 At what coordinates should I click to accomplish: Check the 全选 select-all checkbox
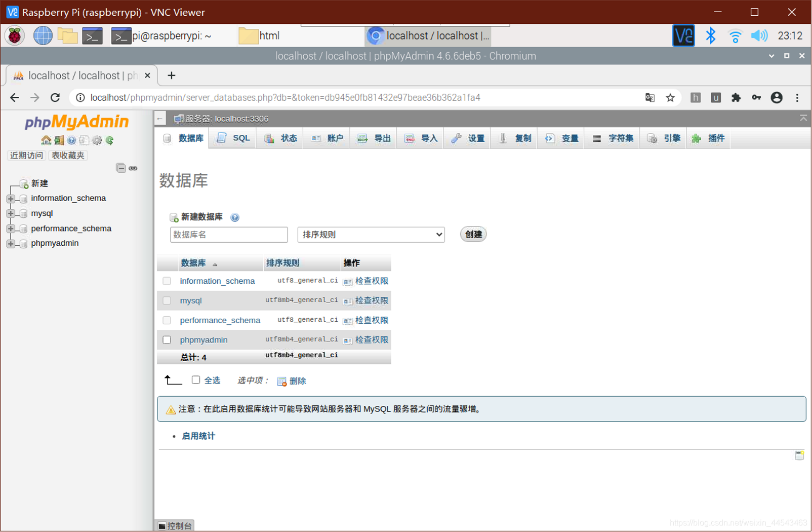(x=196, y=380)
